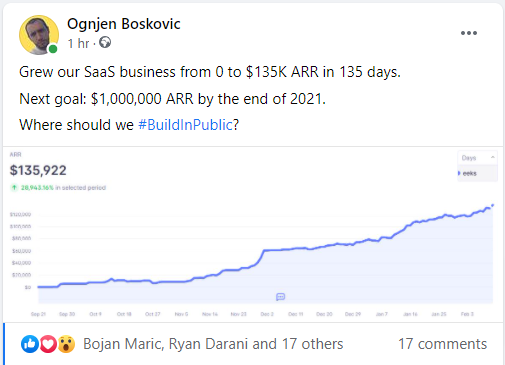Screen dimensions: 505x365
Task: Click the chart endpoint marker dot
Action: click(x=493, y=205)
